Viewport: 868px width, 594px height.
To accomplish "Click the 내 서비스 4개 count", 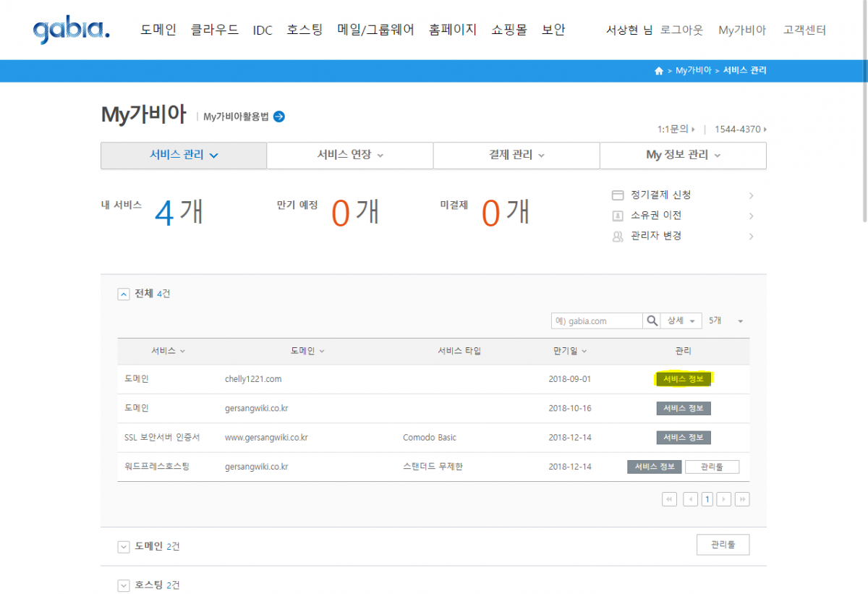I will click(179, 211).
